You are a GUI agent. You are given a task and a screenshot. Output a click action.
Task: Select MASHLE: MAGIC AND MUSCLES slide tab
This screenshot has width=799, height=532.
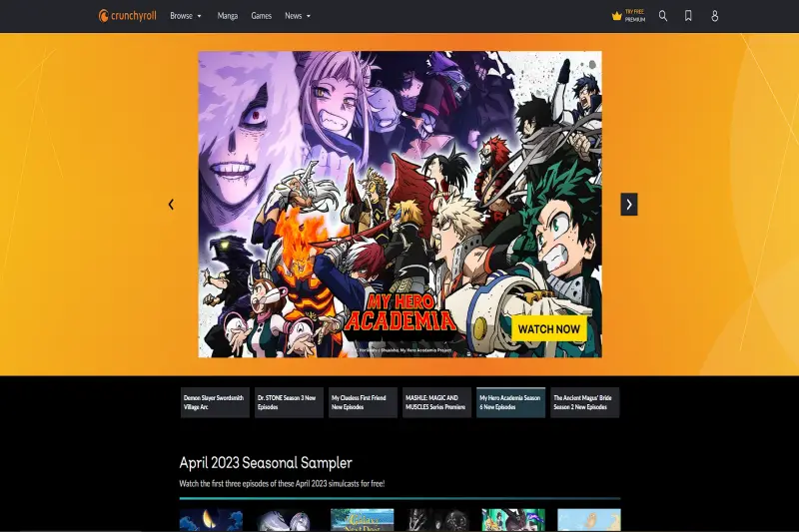(x=436, y=402)
